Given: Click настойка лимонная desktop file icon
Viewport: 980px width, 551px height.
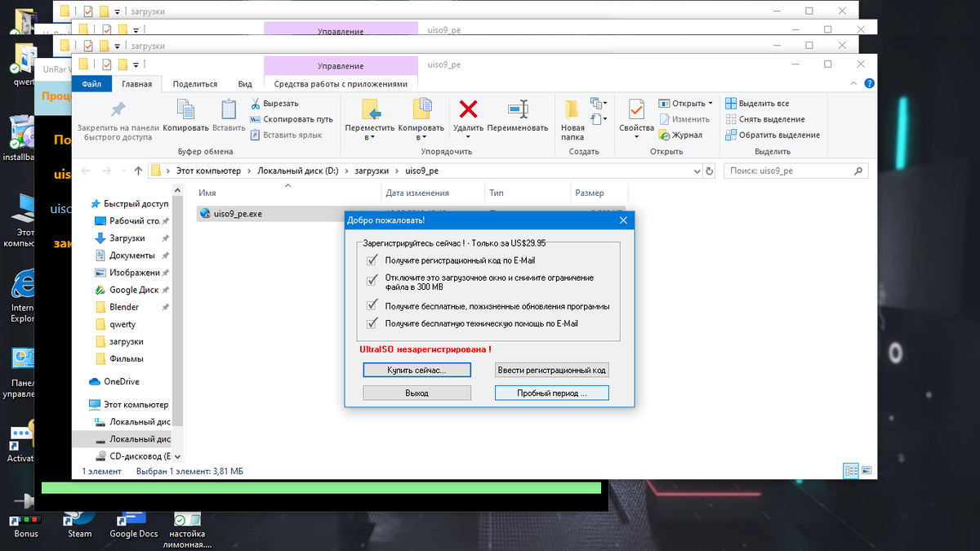Looking at the screenshot, I should [187, 530].
